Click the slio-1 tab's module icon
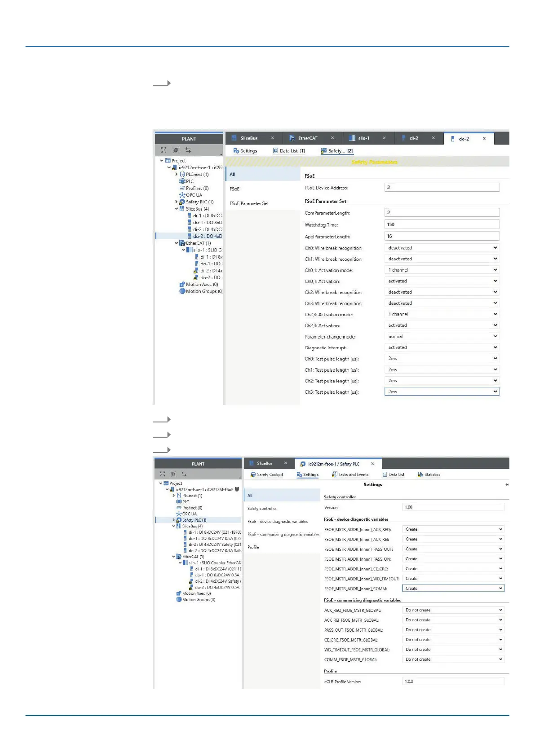Image resolution: width=535 pixels, height=756 pixels. [x=352, y=138]
